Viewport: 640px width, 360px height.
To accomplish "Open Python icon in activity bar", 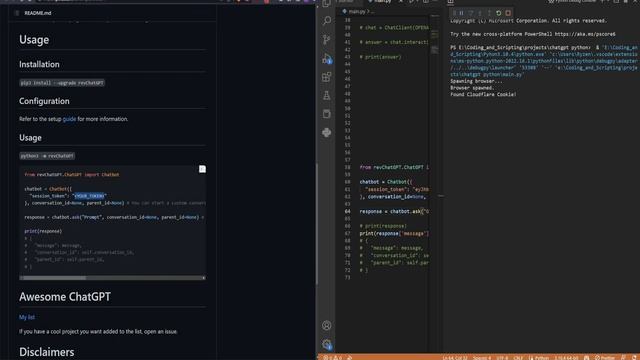I will click(327, 132).
